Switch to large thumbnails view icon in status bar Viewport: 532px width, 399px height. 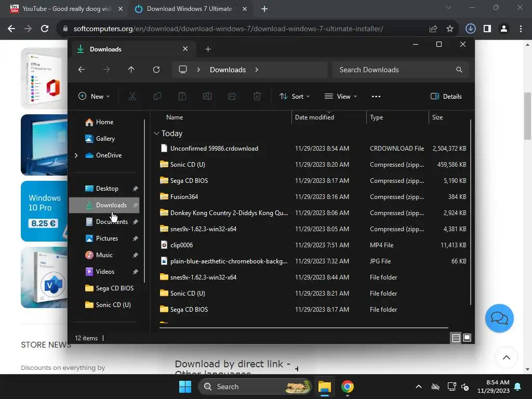[x=467, y=338]
